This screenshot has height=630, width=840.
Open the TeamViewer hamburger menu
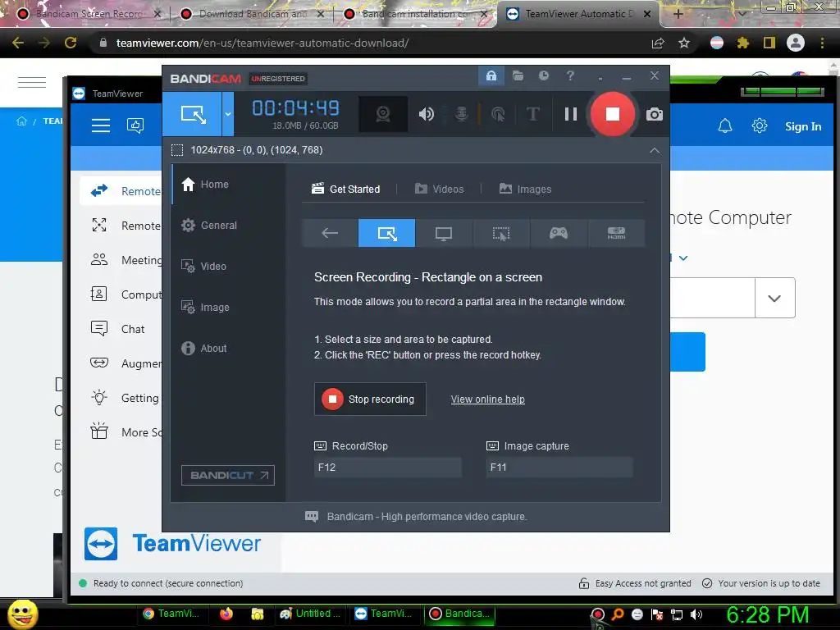[x=101, y=126]
